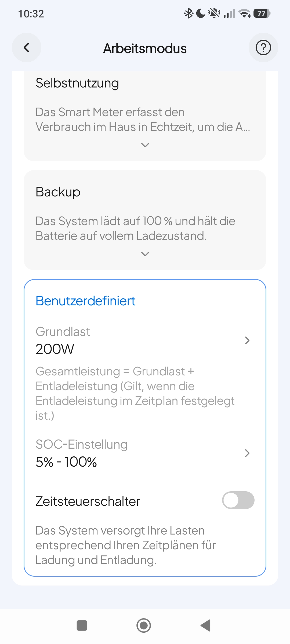Image resolution: width=290 pixels, height=644 pixels.
Task: Tap the back arrow button
Action: [x=27, y=48]
